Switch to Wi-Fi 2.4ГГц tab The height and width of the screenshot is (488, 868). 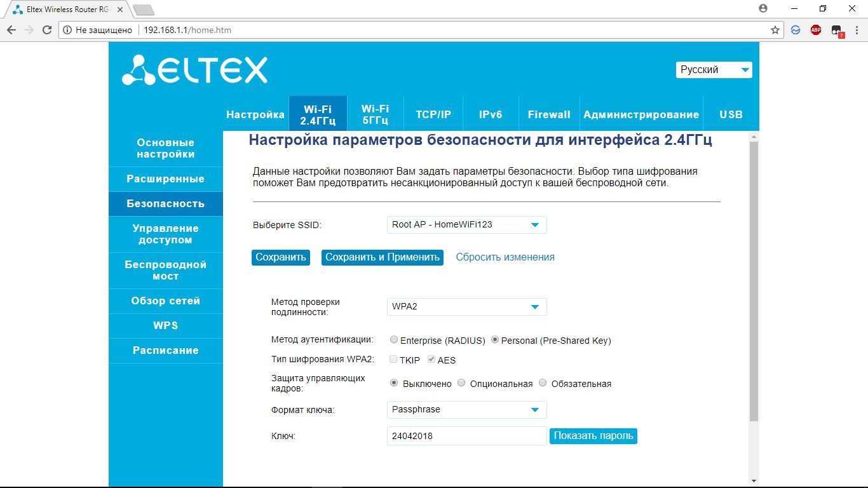(x=318, y=115)
